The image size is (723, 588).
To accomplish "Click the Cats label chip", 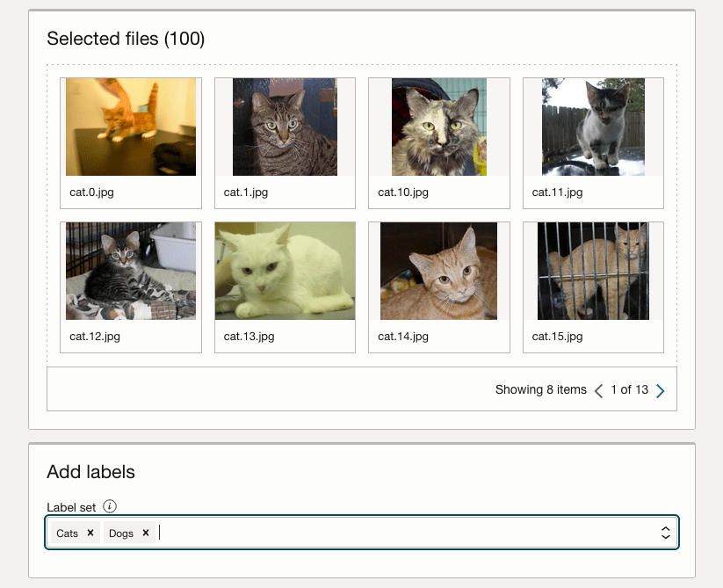I will pyautogui.click(x=68, y=534).
